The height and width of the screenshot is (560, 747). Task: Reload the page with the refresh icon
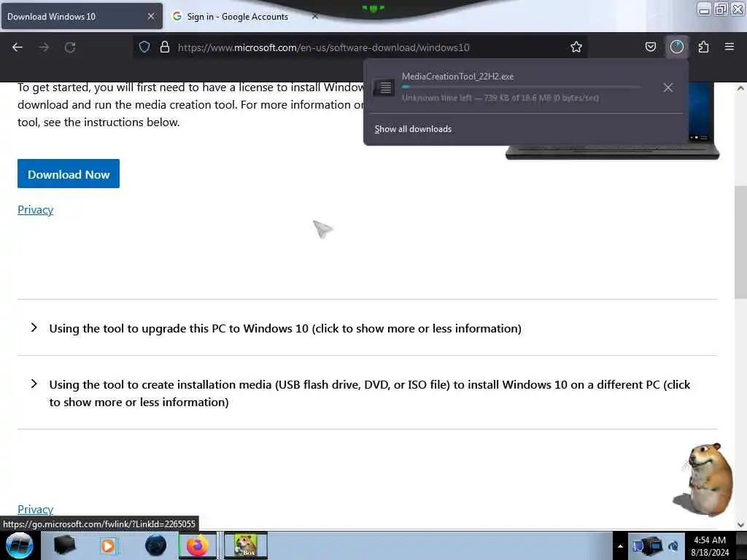point(70,47)
